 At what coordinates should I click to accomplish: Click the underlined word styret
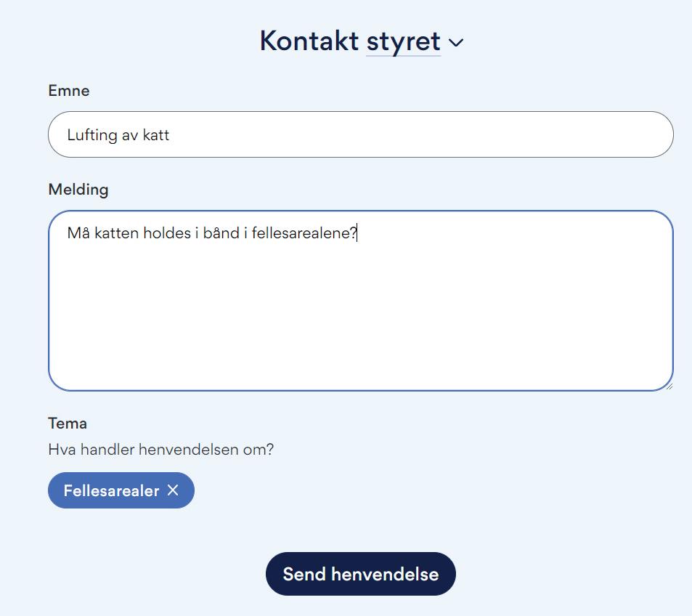pos(403,41)
